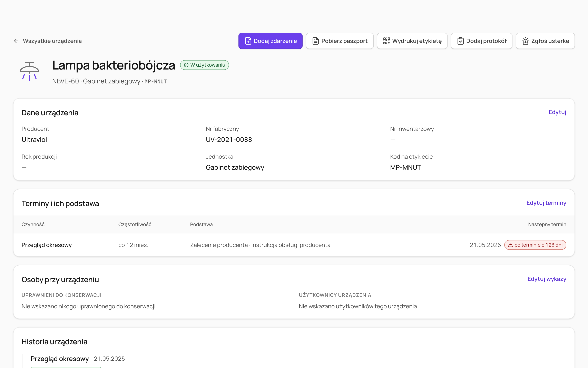Screen dimensions: 588x368
Task: Open the Edytuj terminy link
Action: pos(546,203)
